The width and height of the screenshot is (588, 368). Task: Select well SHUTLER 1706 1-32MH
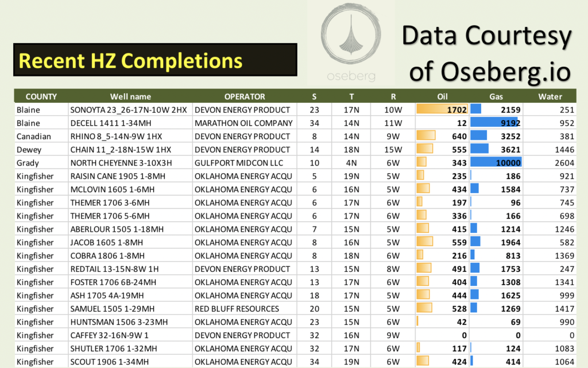tap(114, 348)
